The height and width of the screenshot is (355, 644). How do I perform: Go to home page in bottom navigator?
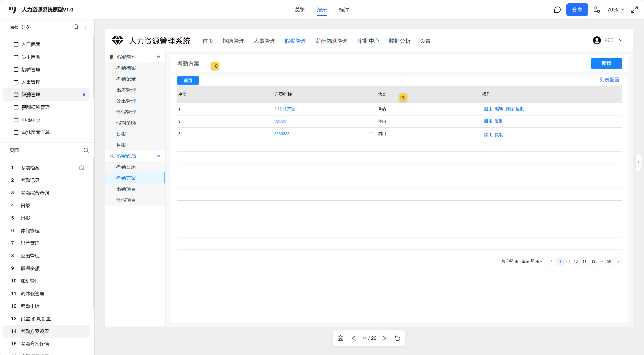pos(340,338)
